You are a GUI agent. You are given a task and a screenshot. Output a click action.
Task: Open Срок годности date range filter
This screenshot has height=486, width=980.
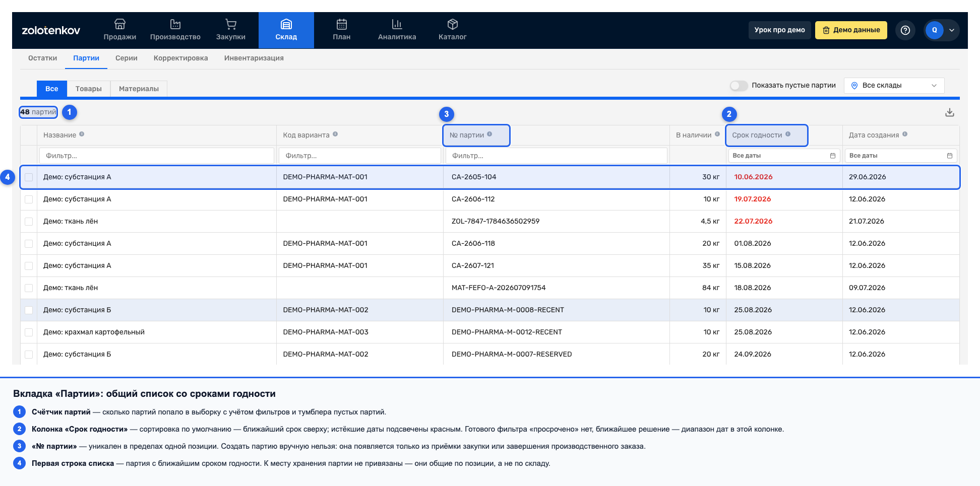click(x=784, y=156)
